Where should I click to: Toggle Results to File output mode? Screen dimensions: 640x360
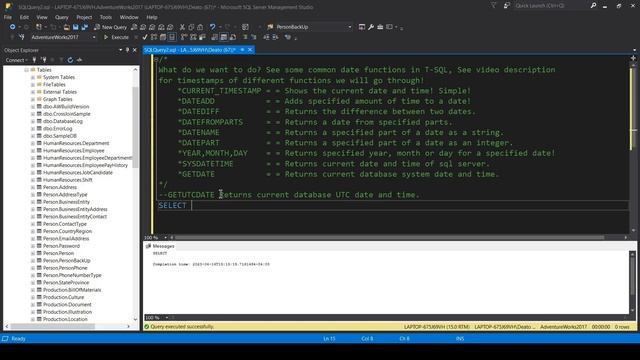click(233, 37)
